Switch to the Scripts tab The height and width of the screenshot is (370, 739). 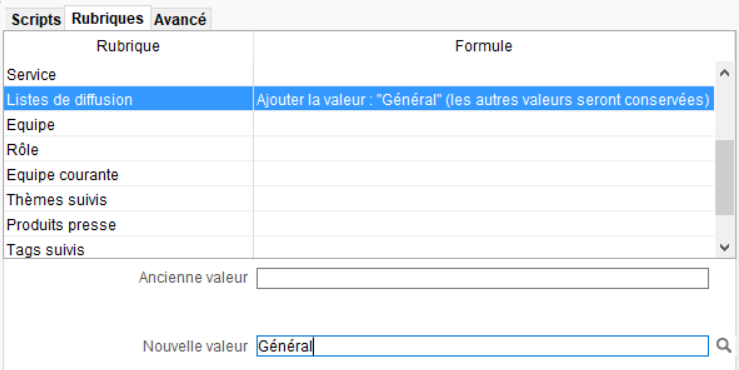click(36, 19)
